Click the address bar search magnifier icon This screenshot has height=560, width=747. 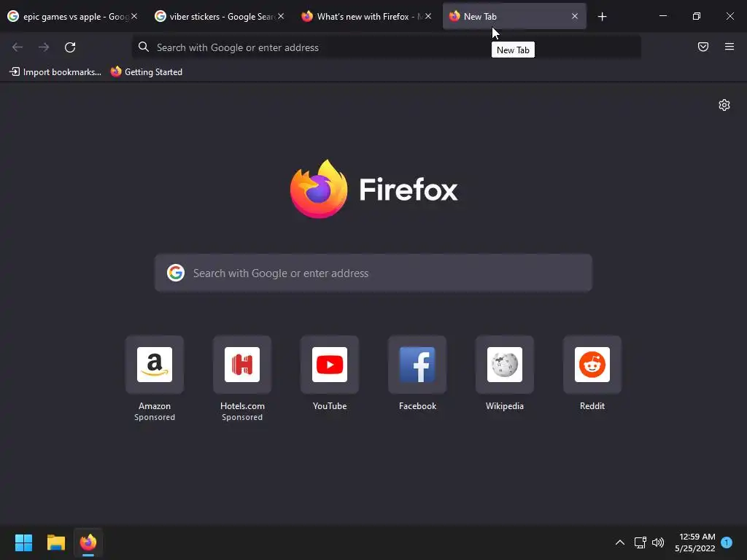point(144,47)
